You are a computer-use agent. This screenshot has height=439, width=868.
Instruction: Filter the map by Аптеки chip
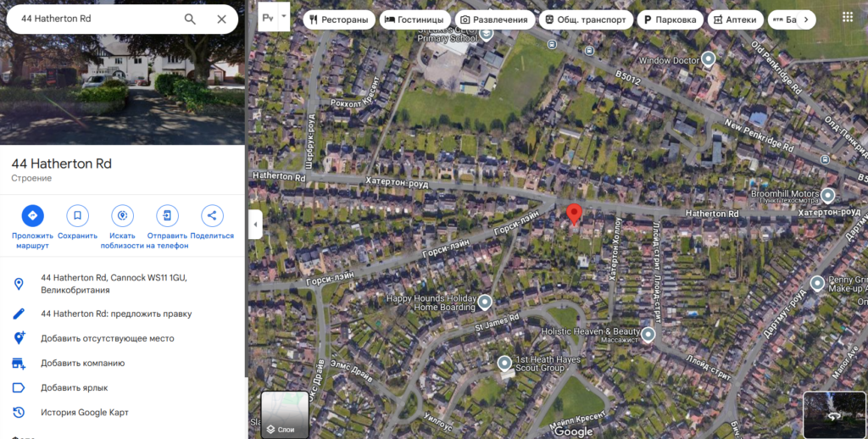(735, 19)
